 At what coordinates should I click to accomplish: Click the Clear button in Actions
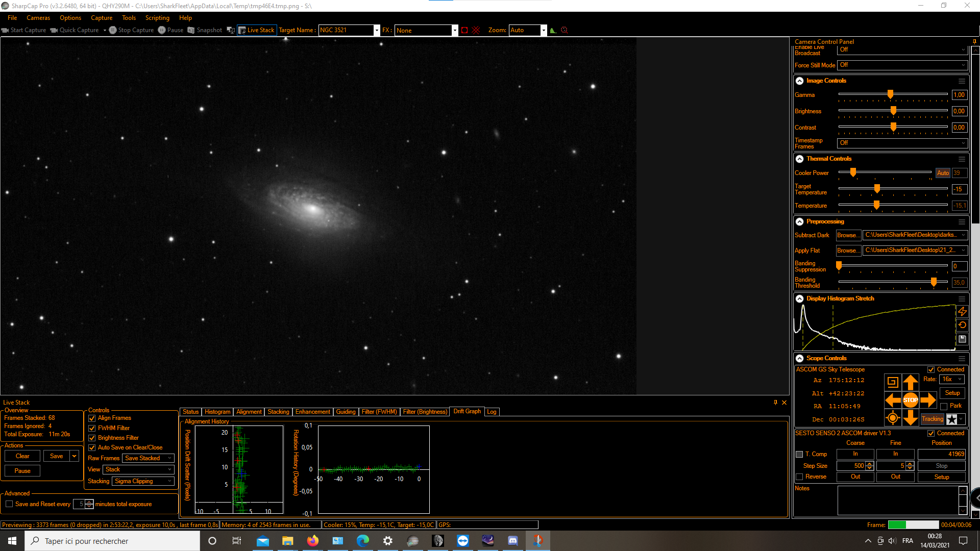point(22,456)
